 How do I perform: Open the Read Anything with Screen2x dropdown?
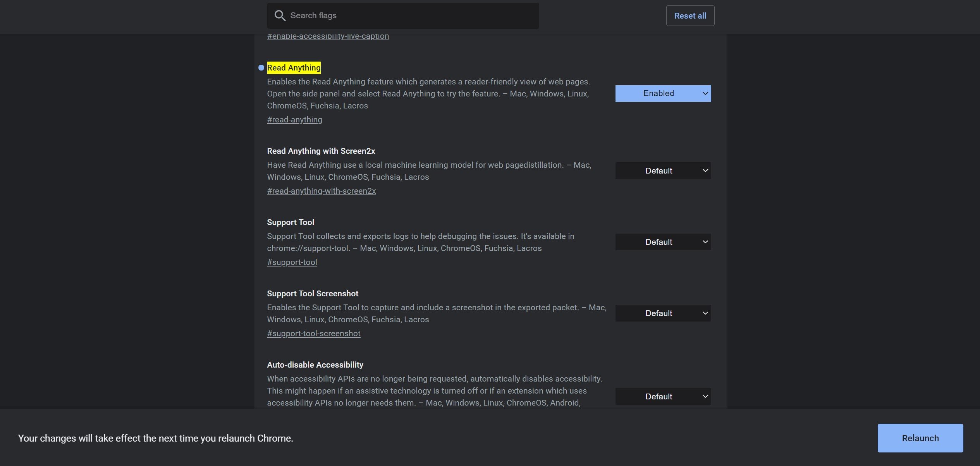coord(663,171)
